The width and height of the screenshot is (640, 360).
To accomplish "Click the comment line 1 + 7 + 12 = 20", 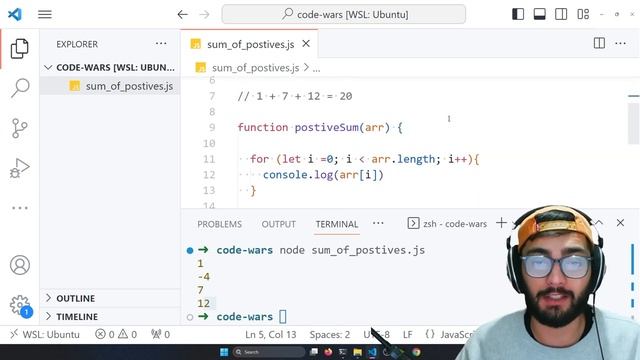I will coord(295,96).
